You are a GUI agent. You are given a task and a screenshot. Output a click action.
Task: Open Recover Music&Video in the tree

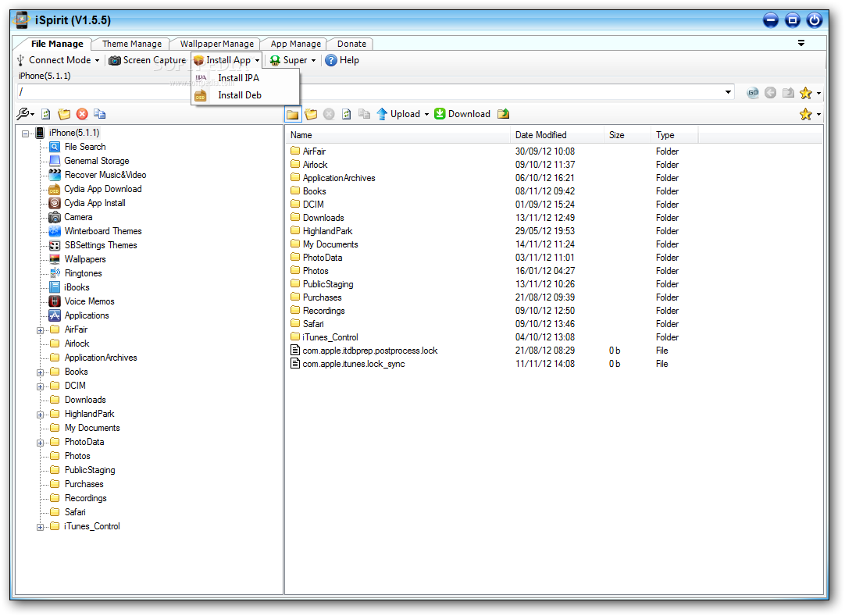(105, 175)
